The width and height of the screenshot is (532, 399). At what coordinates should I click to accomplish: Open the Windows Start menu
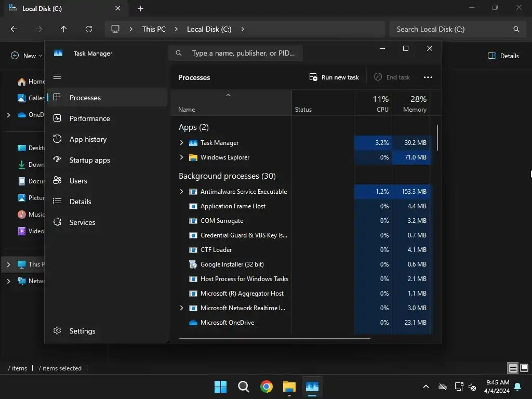point(220,387)
